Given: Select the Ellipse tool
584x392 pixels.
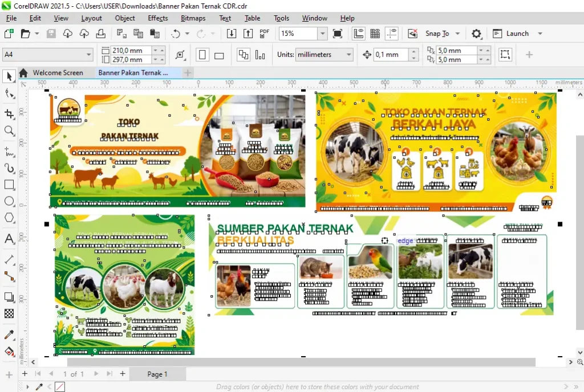Looking at the screenshot, I should [9, 201].
